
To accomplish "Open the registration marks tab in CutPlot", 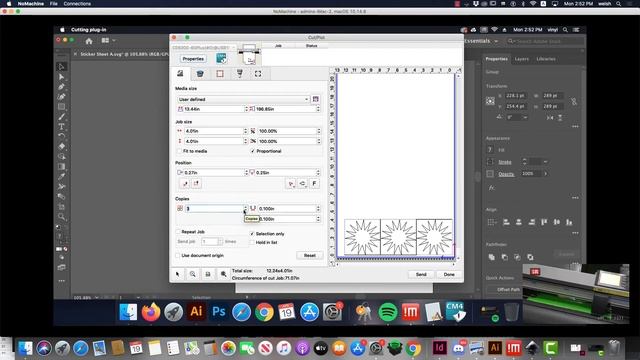I will pyautogui.click(x=240, y=74).
